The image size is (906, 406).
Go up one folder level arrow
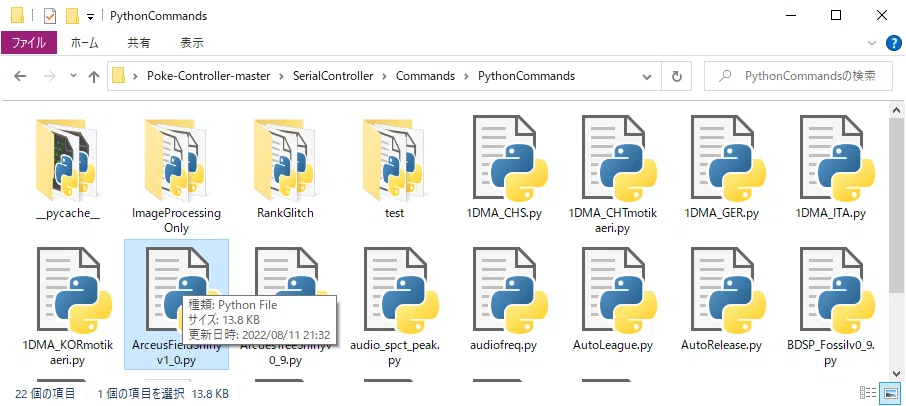click(94, 76)
